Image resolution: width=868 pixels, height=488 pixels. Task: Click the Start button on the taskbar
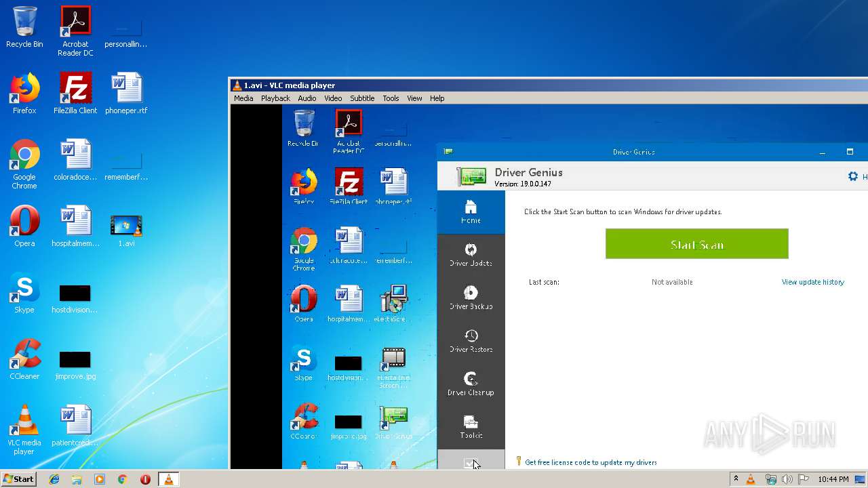(18, 479)
